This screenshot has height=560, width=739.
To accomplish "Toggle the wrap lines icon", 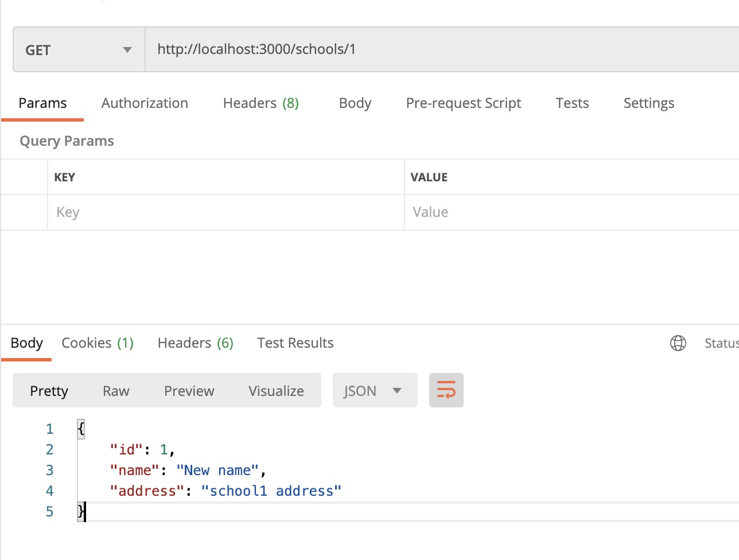I will (x=446, y=390).
